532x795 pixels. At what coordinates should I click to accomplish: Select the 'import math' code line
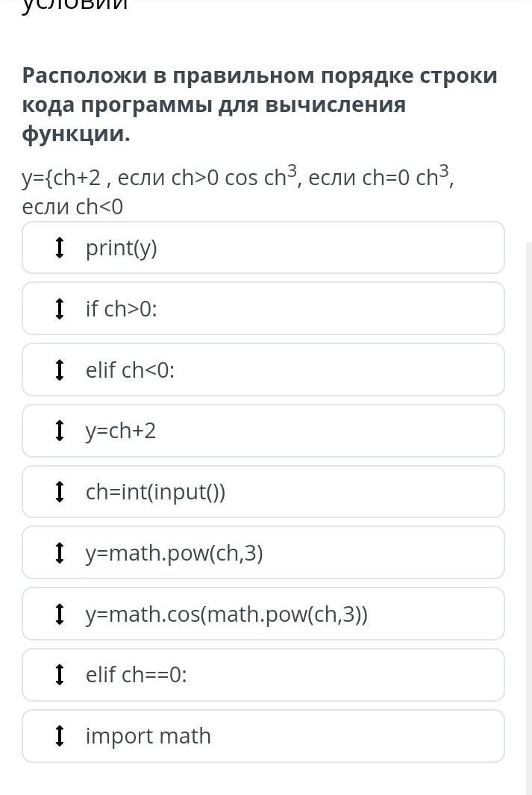coord(148,736)
